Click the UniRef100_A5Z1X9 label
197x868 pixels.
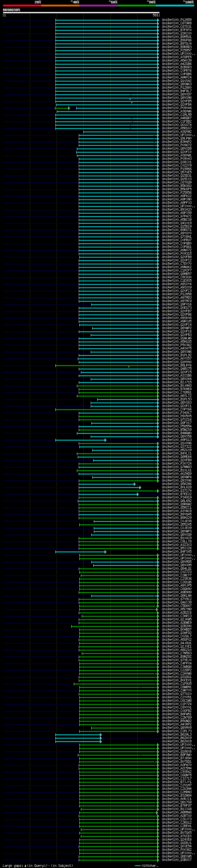coord(177,450)
